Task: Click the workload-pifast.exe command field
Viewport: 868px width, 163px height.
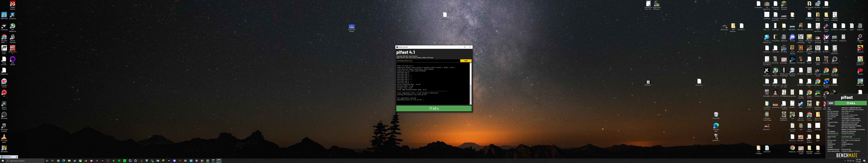Action: coord(428,61)
